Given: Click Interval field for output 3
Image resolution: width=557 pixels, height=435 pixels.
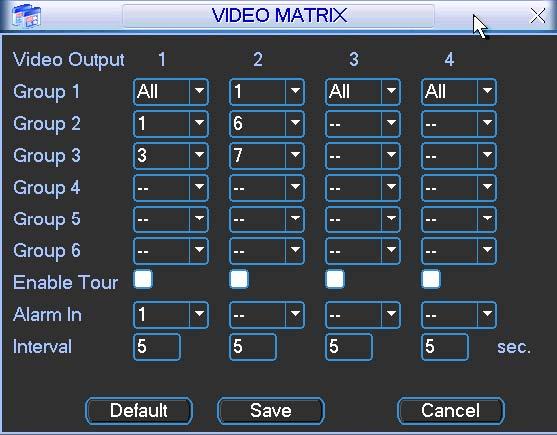Looking at the screenshot, I should 349,347.
